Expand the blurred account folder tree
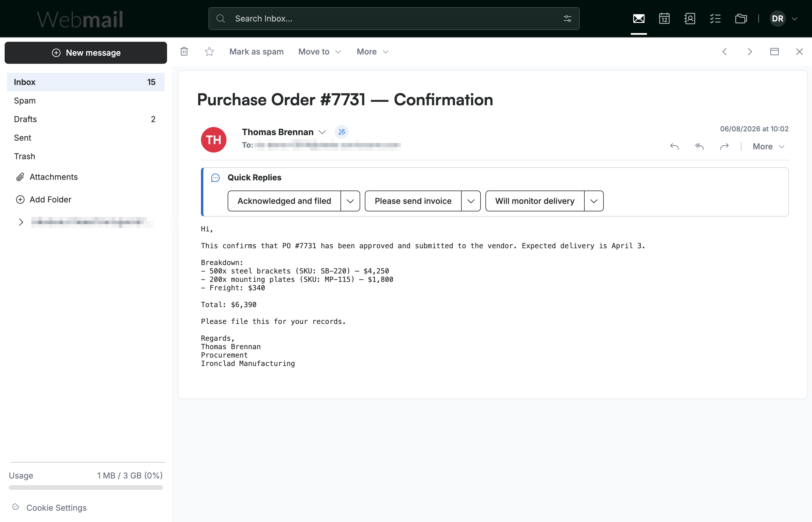 (21, 222)
